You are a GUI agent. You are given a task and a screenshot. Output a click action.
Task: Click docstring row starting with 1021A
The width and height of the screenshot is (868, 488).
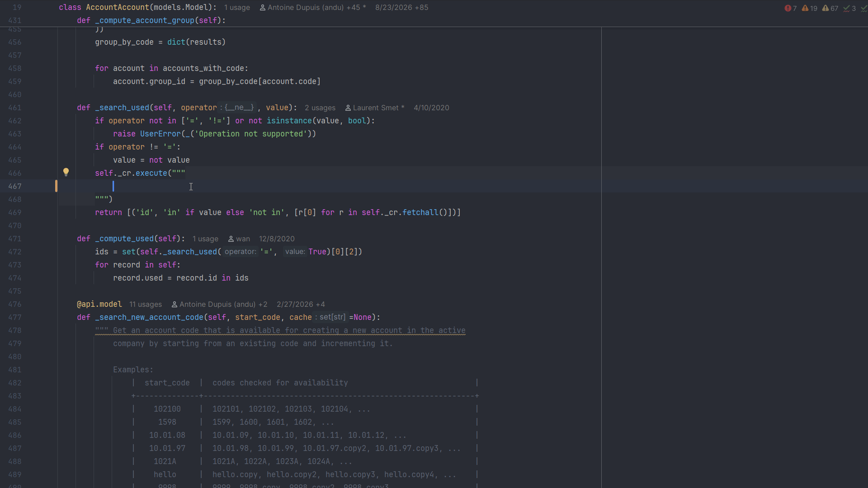pyautogui.click(x=305, y=462)
